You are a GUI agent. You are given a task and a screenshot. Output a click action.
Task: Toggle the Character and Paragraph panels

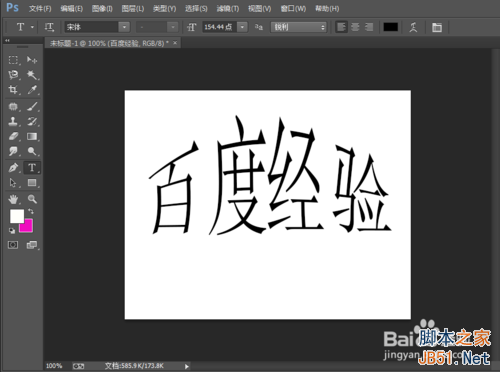[437, 27]
